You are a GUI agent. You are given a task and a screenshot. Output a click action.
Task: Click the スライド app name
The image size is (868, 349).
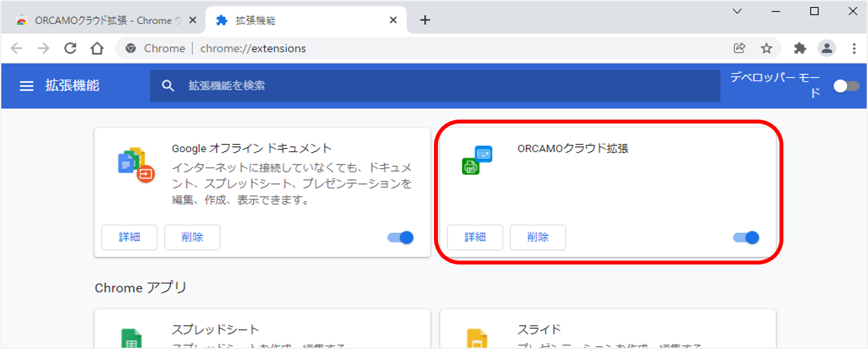pyautogui.click(x=539, y=330)
